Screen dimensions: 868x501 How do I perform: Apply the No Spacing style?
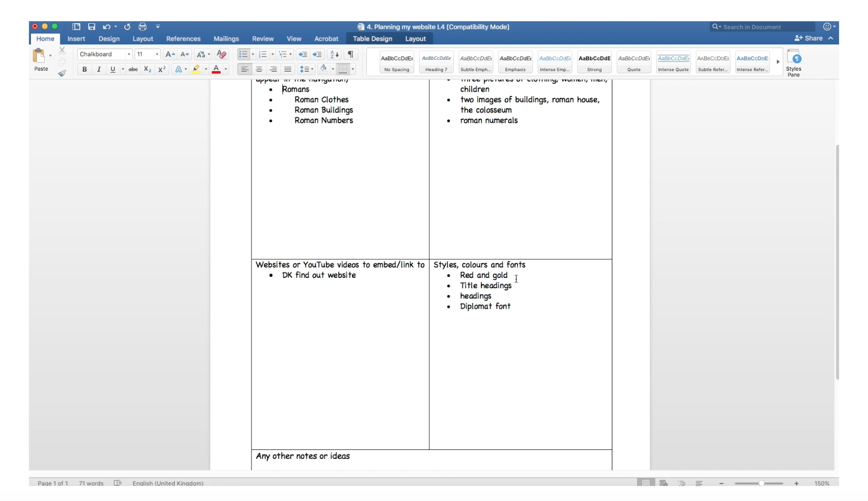[x=397, y=62]
